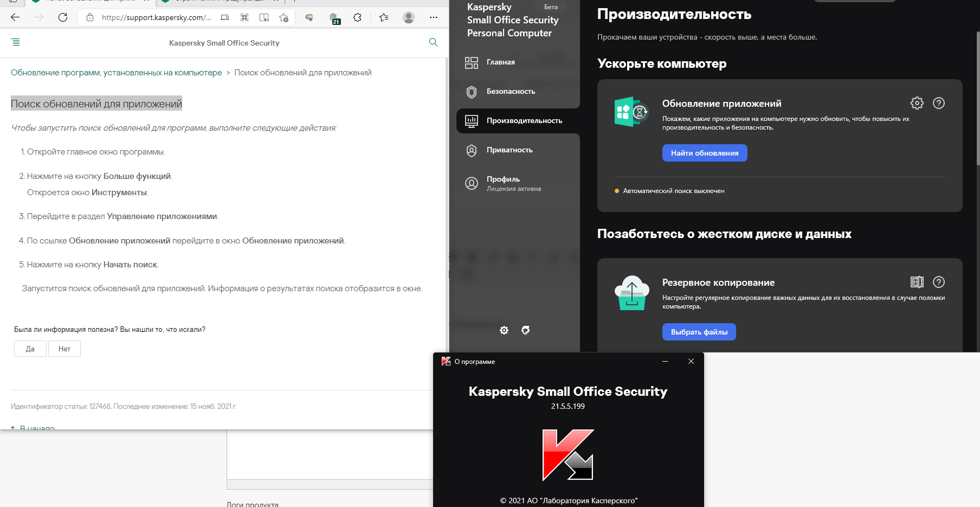Click the Приватность shield-person icon

[x=472, y=150]
